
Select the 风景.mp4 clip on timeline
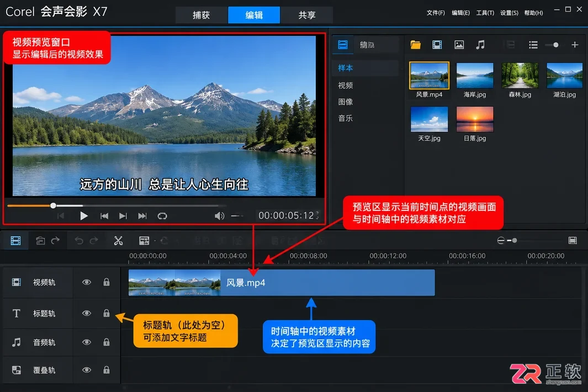[282, 283]
